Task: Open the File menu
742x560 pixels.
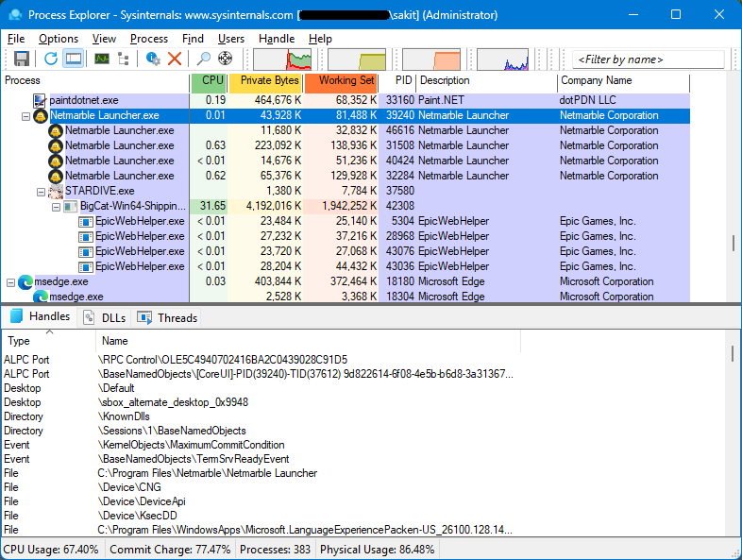Action: pos(16,39)
